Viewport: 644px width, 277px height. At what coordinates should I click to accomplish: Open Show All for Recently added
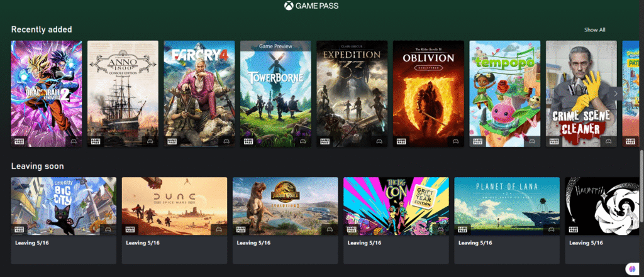coord(595,30)
